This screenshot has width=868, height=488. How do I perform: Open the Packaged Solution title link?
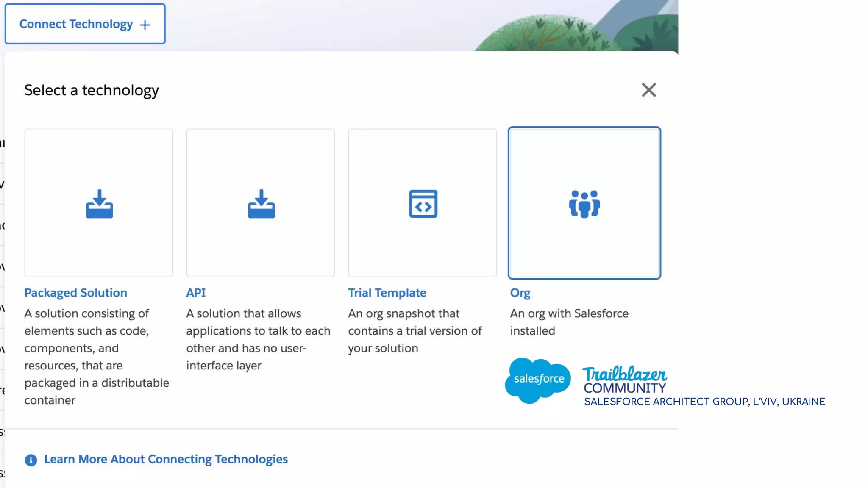(x=75, y=293)
